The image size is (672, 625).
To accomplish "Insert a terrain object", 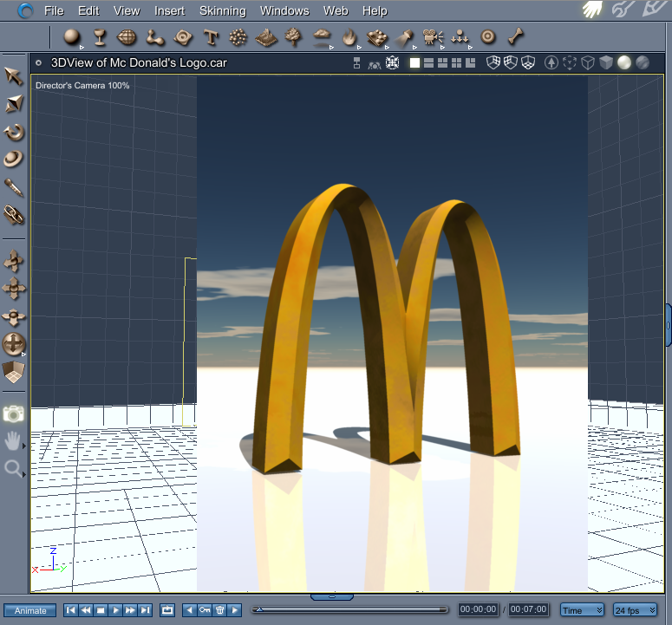I will (x=266, y=37).
